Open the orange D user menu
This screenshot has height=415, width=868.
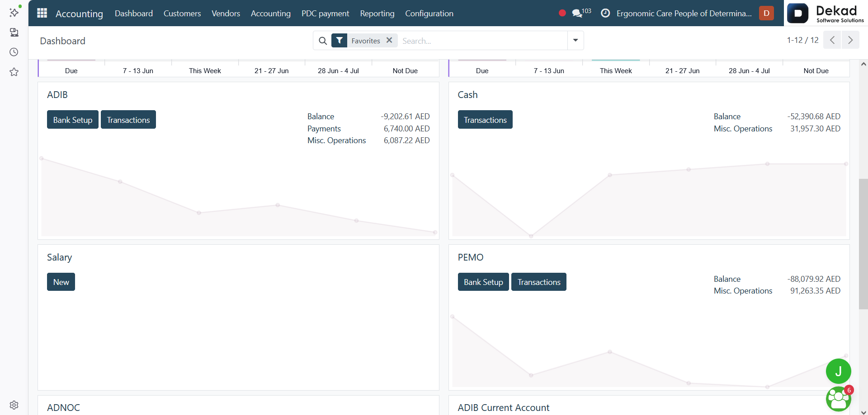pyautogui.click(x=766, y=13)
